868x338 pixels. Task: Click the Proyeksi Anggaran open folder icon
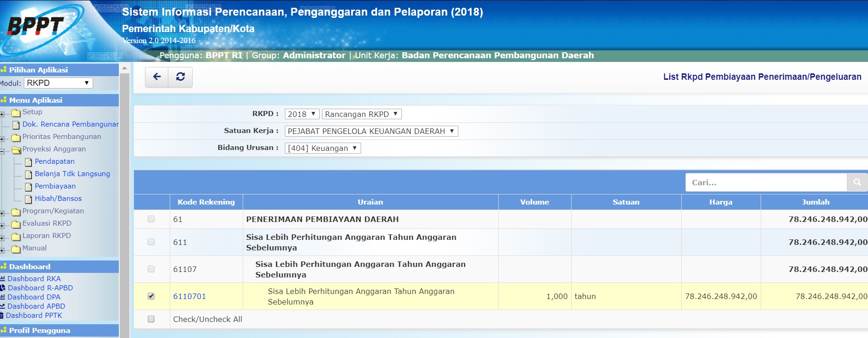tap(16, 150)
